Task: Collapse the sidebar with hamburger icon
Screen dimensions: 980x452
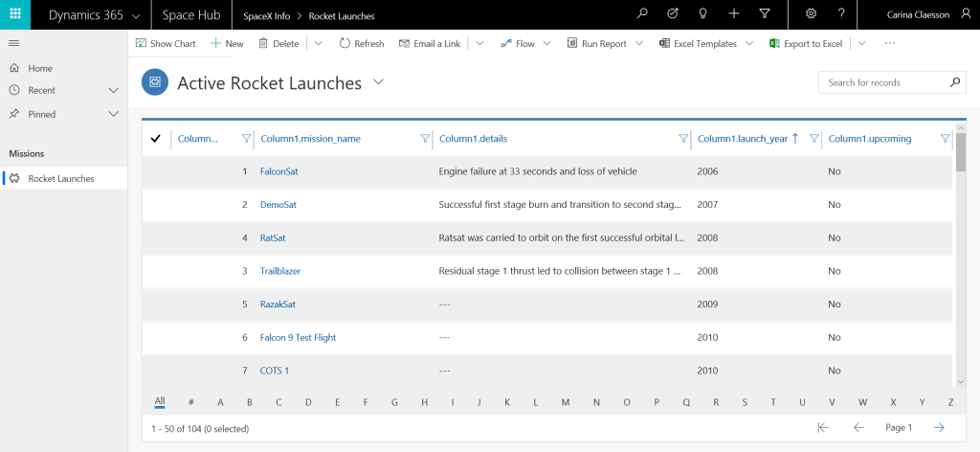Action: click(14, 44)
